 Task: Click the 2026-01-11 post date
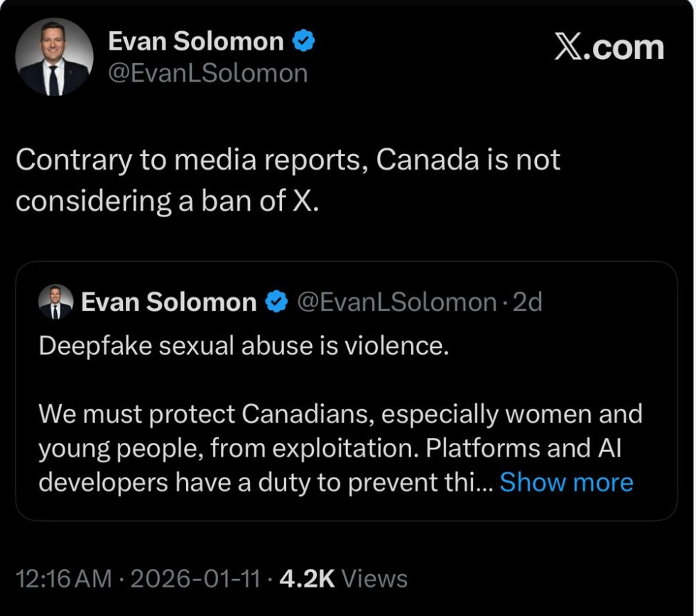point(195,578)
